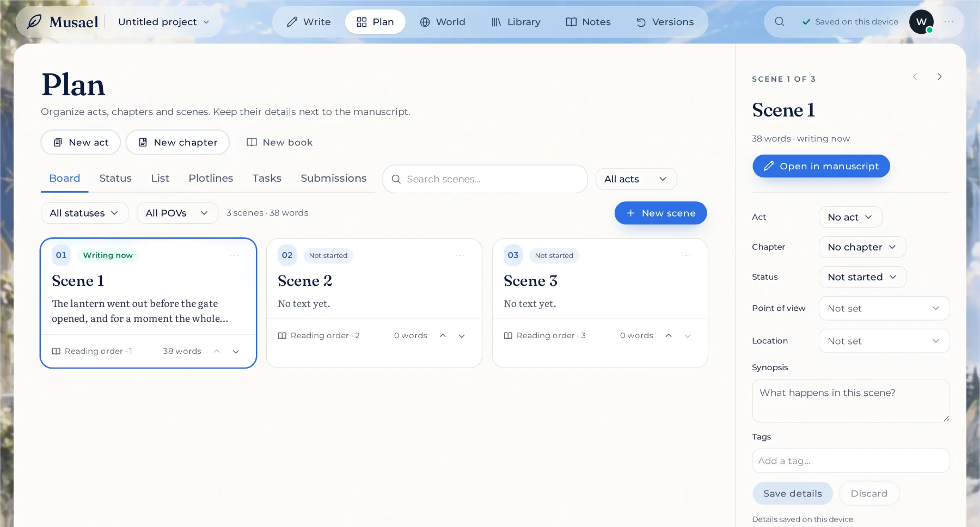980x527 pixels.
Task: Expand the All statuses filter
Action: pos(84,213)
